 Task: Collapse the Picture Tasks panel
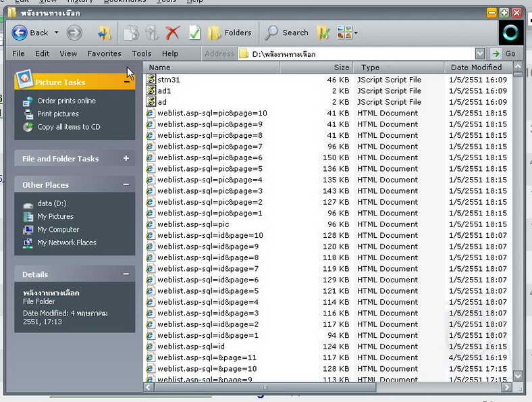tap(126, 82)
